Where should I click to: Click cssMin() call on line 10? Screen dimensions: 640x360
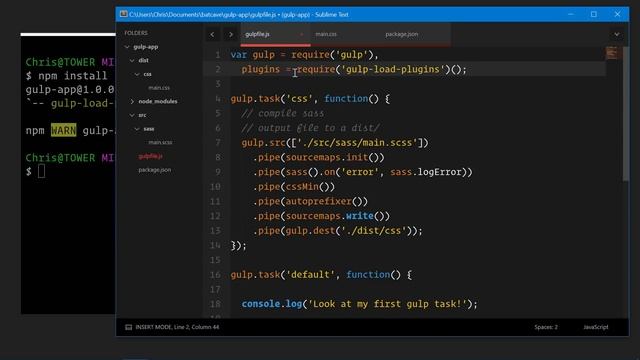pyautogui.click(x=310, y=187)
